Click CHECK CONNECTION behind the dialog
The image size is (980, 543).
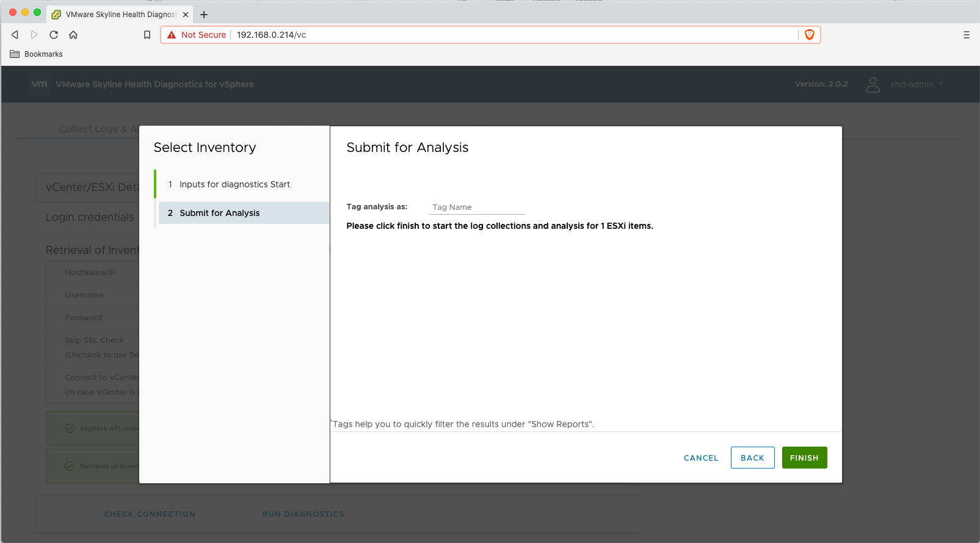click(x=150, y=514)
